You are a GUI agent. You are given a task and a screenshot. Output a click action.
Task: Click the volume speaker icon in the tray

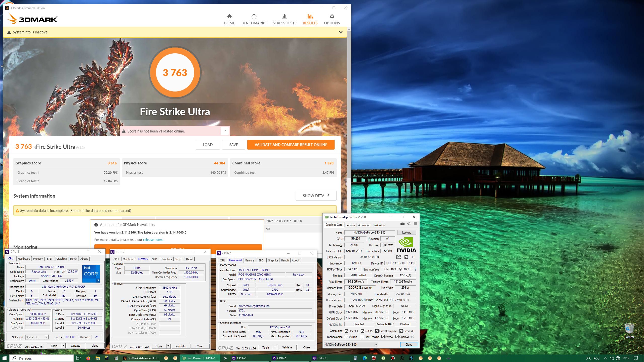[612, 358]
